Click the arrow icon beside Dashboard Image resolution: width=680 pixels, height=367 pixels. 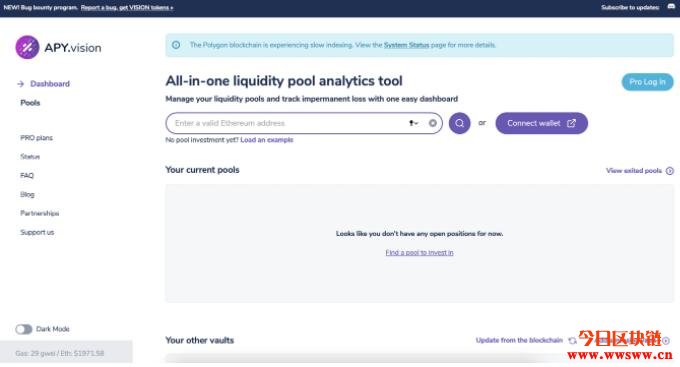tap(20, 84)
